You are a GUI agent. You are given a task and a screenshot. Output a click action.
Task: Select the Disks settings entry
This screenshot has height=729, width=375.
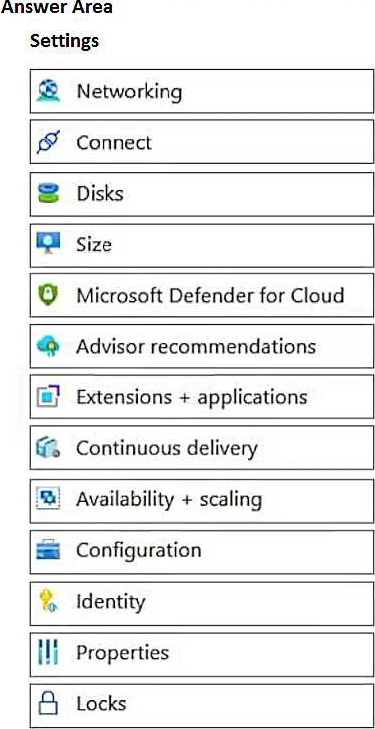pyautogui.click(x=202, y=193)
